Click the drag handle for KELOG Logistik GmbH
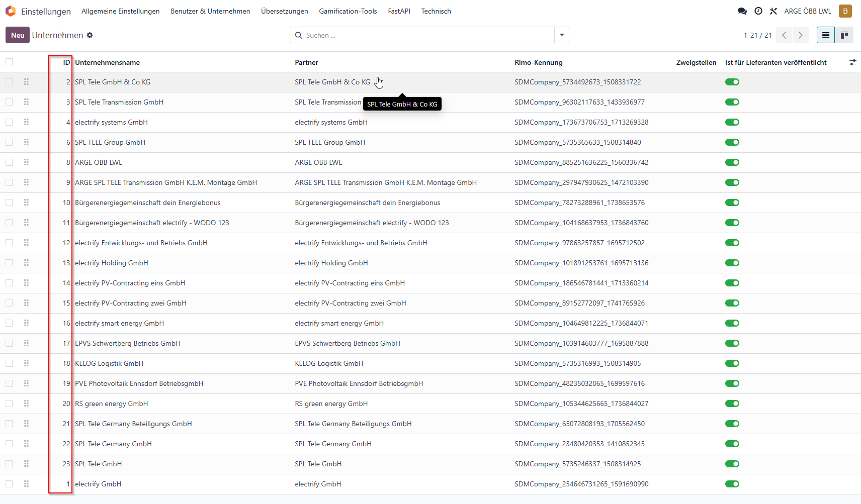 pos(26,363)
